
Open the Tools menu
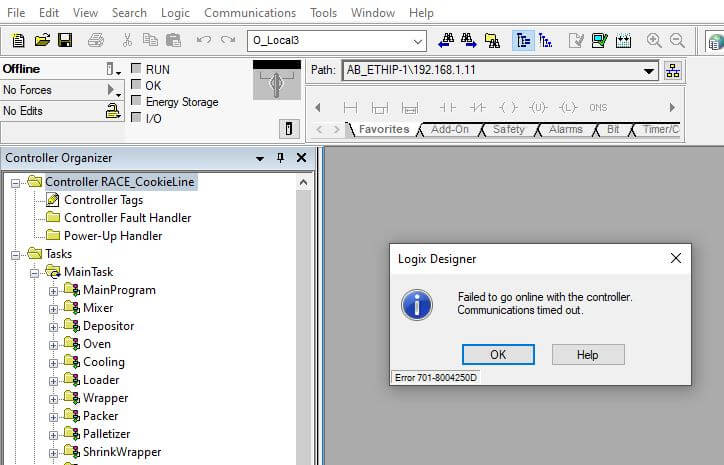323,13
